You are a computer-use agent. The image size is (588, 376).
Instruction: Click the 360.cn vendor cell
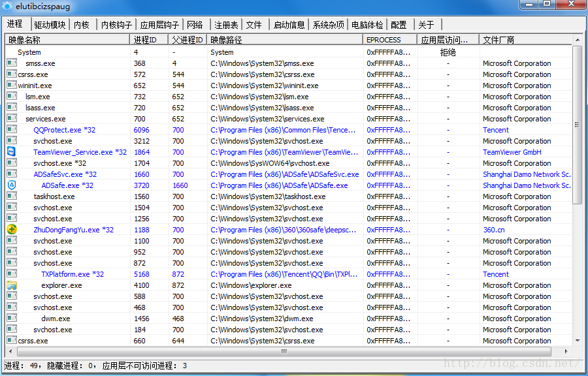tap(493, 230)
